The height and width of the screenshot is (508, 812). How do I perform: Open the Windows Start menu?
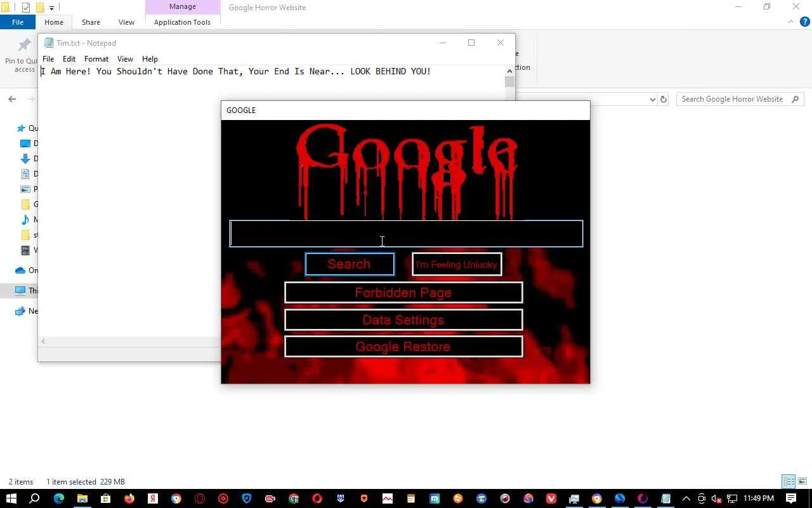(x=11, y=498)
